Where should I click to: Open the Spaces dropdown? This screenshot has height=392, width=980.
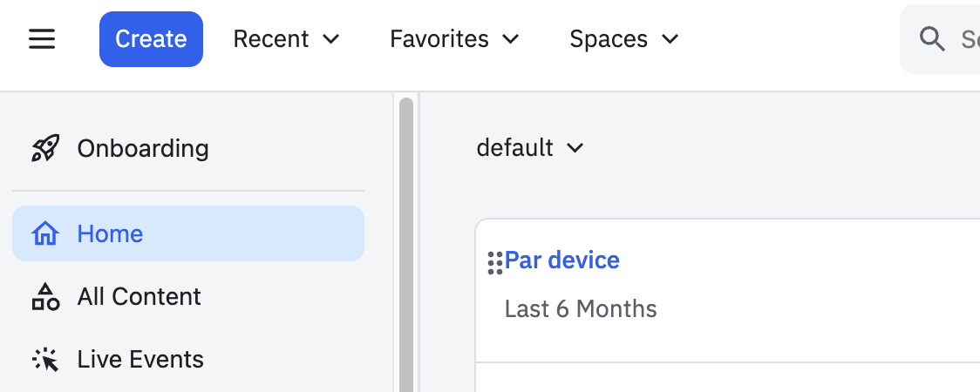623,39
